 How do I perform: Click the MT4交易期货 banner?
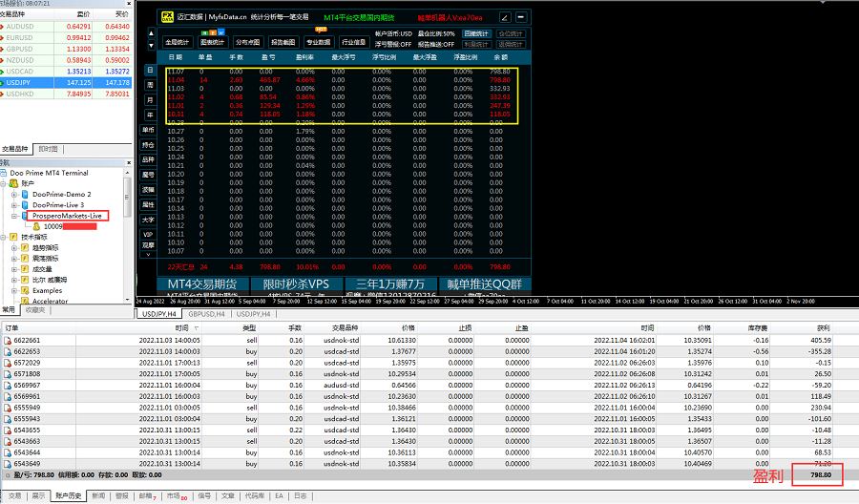202,284
